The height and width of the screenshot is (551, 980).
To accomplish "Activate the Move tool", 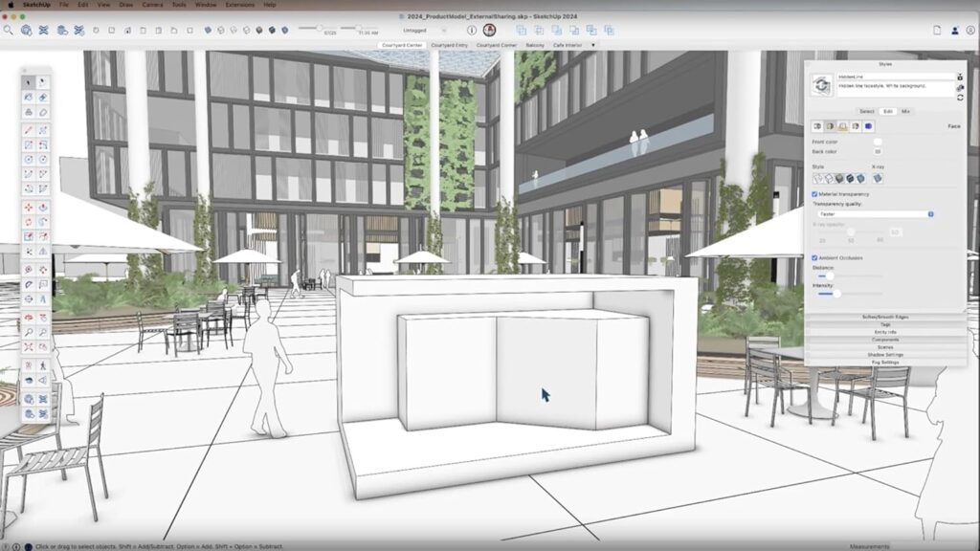I will [x=29, y=206].
